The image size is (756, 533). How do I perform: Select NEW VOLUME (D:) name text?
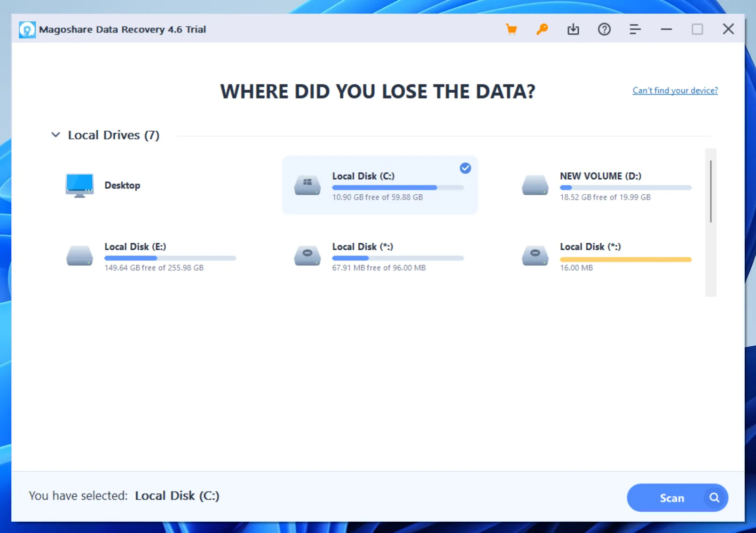coord(600,176)
